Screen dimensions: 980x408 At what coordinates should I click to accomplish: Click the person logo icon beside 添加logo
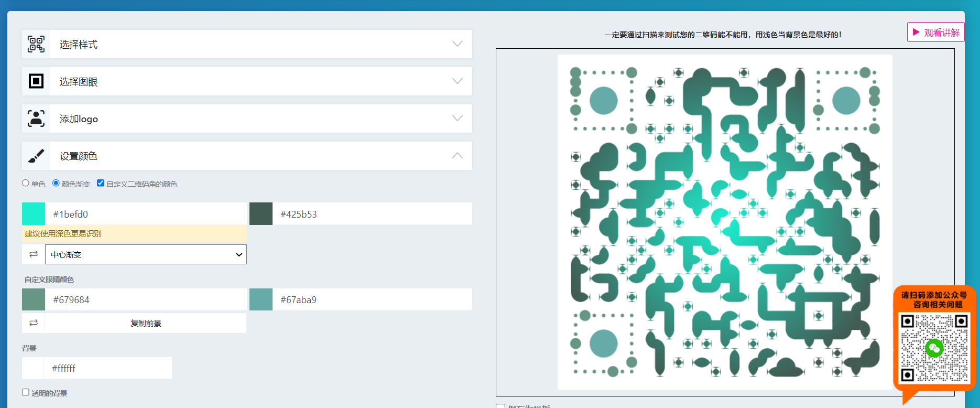36,119
